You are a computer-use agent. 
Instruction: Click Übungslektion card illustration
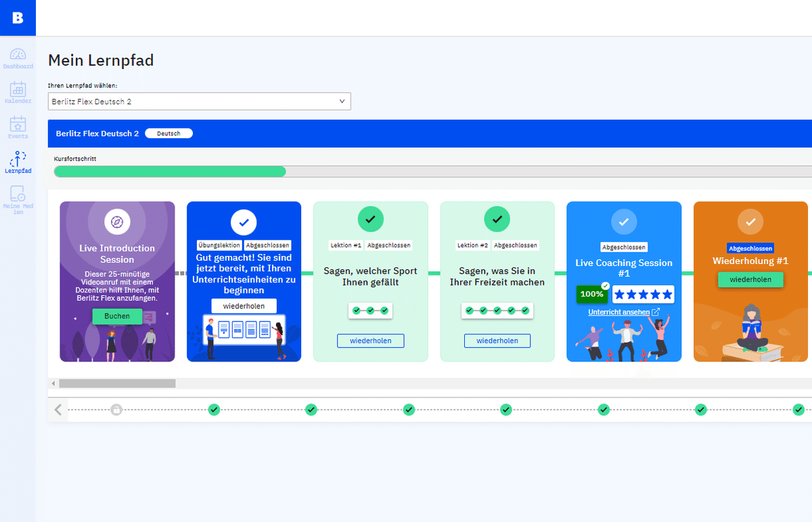[x=244, y=339]
